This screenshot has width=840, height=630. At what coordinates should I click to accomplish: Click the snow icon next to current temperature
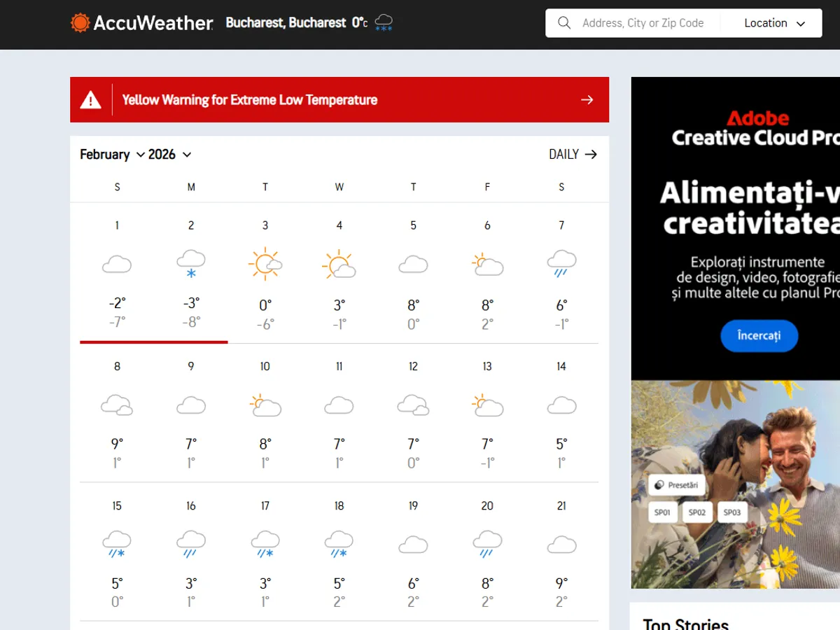[383, 22]
